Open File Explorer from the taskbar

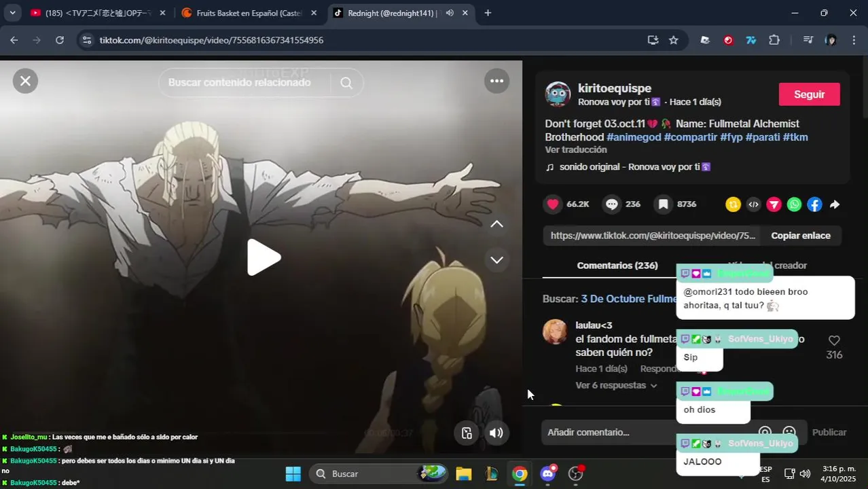tap(463, 473)
